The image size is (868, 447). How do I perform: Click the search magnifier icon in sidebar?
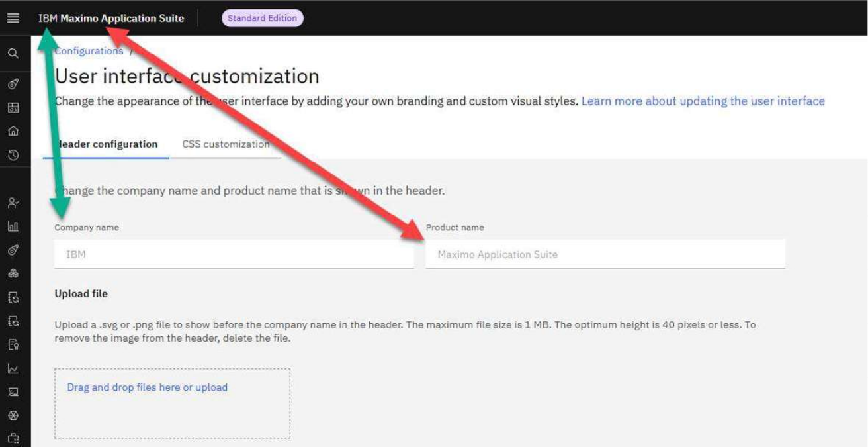point(13,54)
